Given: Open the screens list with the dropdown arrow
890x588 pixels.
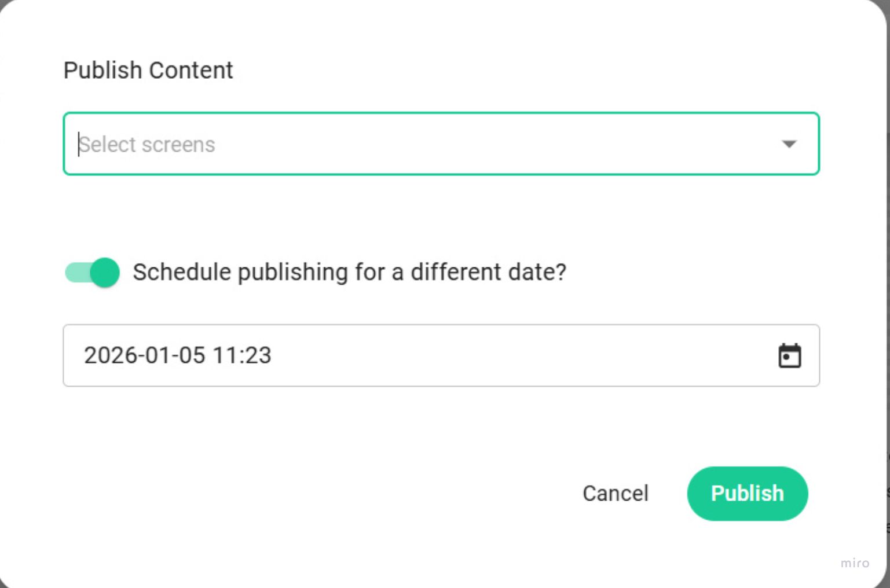Looking at the screenshot, I should click(x=789, y=144).
